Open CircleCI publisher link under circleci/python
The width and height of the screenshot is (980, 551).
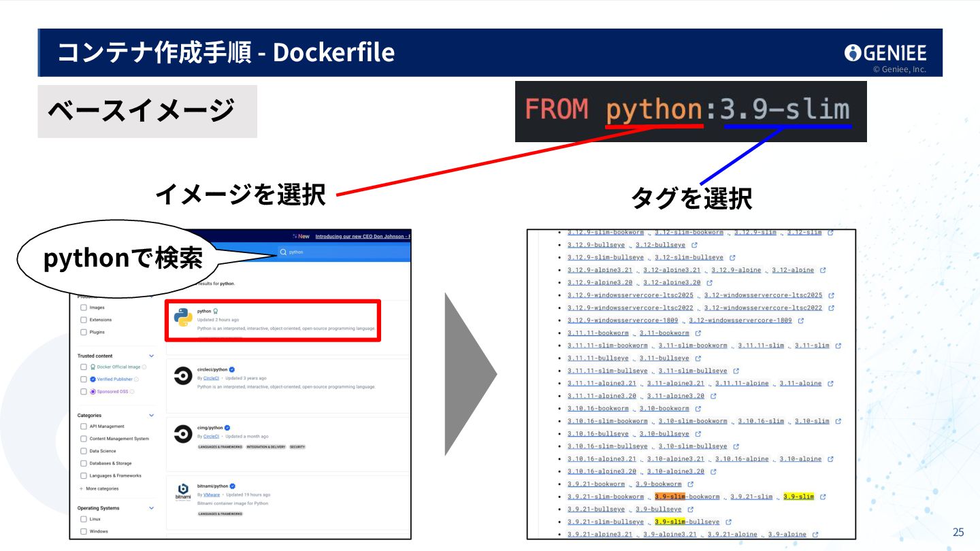(211, 378)
